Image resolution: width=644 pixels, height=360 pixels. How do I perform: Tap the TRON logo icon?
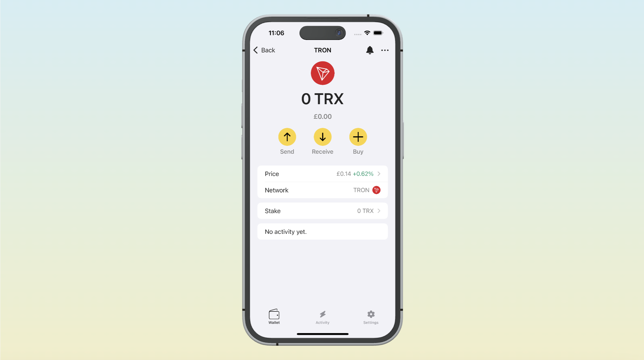[323, 73]
